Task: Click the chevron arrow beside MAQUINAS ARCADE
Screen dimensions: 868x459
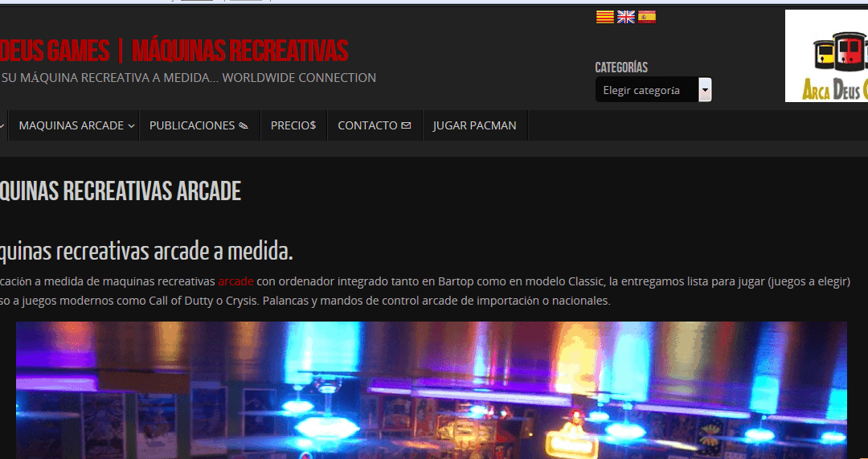Action: pyautogui.click(x=131, y=126)
